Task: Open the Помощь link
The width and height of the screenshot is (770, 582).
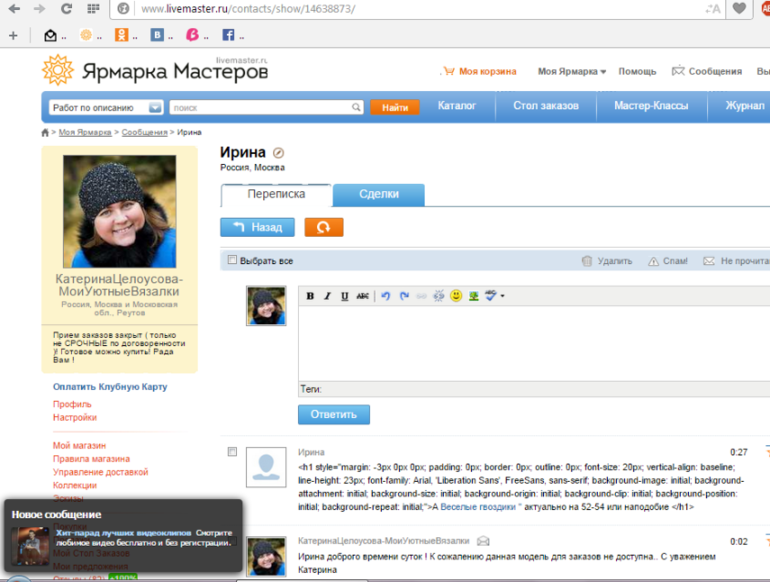Action: pyautogui.click(x=637, y=72)
